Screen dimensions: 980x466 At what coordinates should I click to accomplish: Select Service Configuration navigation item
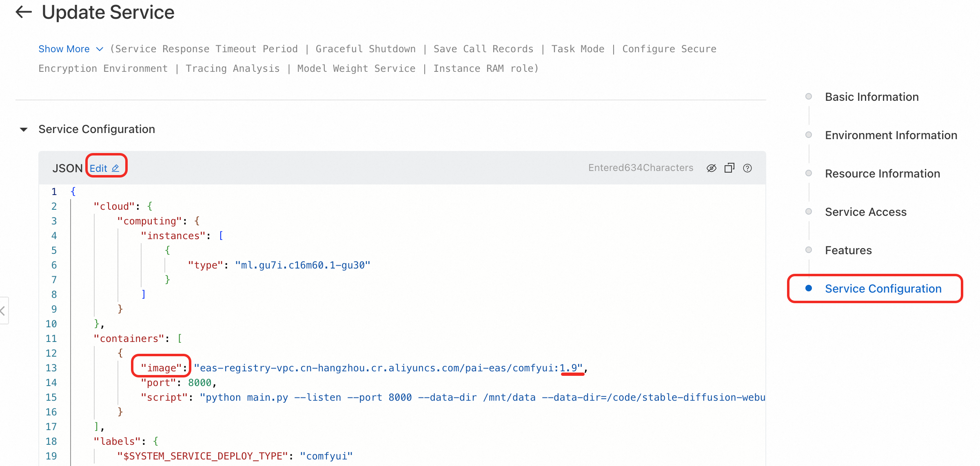[x=883, y=288]
